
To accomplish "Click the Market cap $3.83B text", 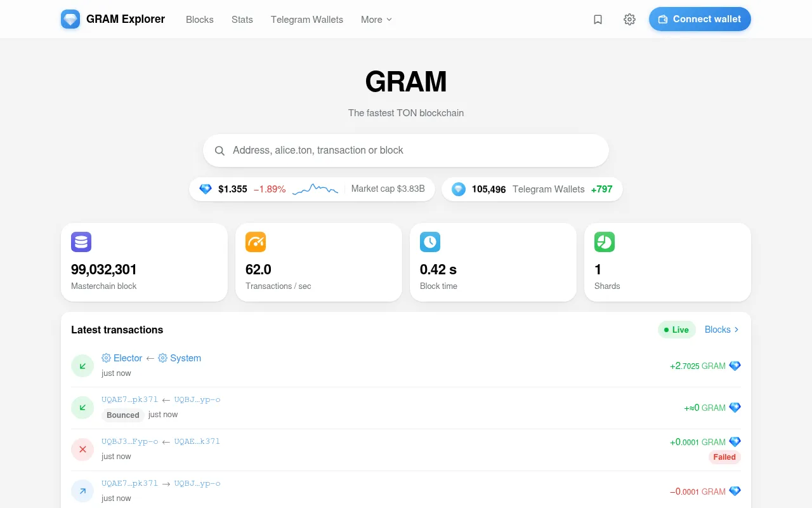I will pyautogui.click(x=388, y=189).
